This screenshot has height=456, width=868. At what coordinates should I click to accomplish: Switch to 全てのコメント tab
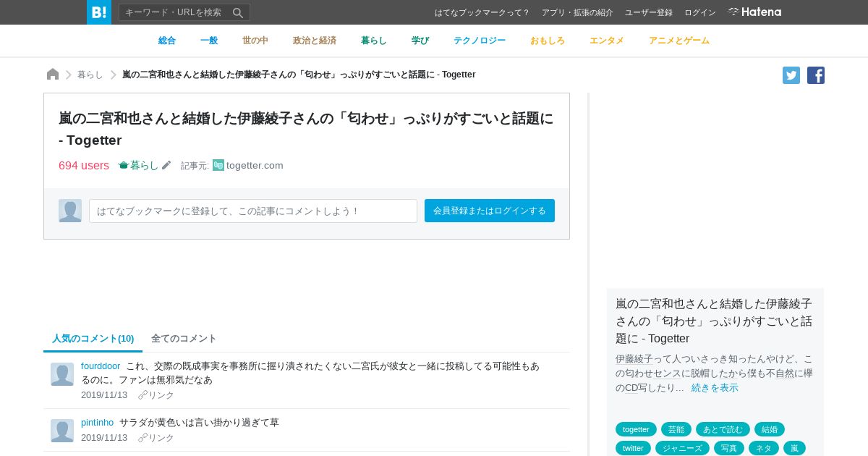(x=184, y=338)
